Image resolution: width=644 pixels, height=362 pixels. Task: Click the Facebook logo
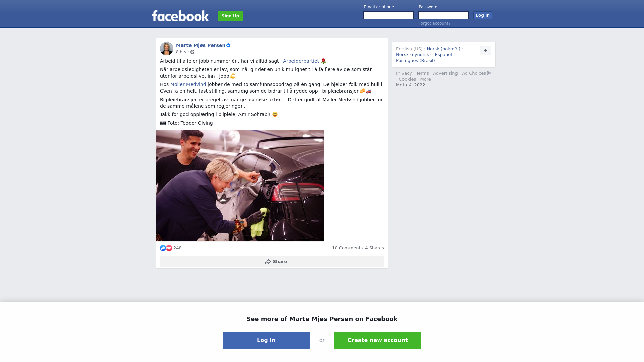[180, 16]
